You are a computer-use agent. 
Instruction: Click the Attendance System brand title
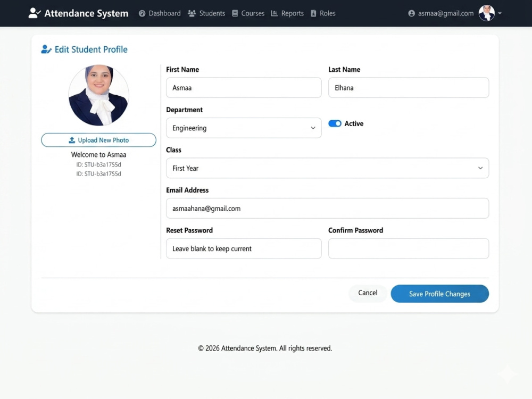(x=87, y=13)
